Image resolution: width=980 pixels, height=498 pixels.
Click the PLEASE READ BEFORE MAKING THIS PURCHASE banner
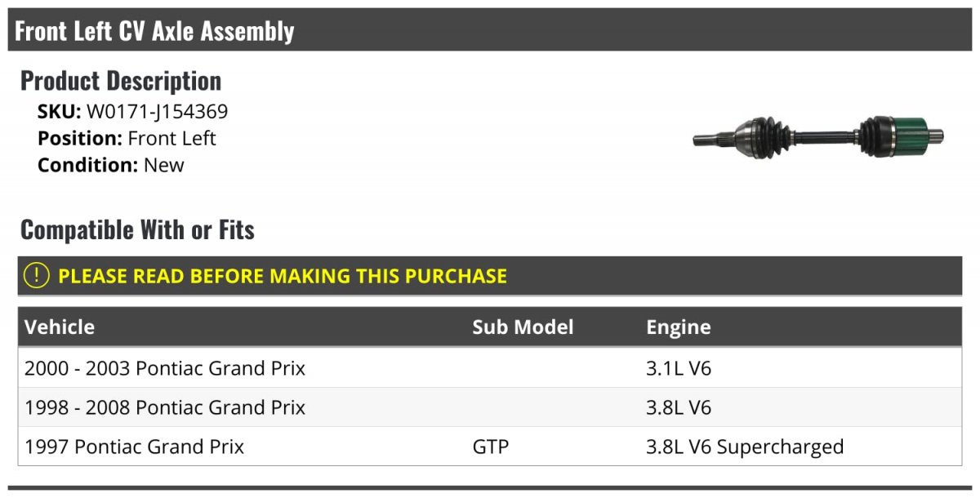490,276
